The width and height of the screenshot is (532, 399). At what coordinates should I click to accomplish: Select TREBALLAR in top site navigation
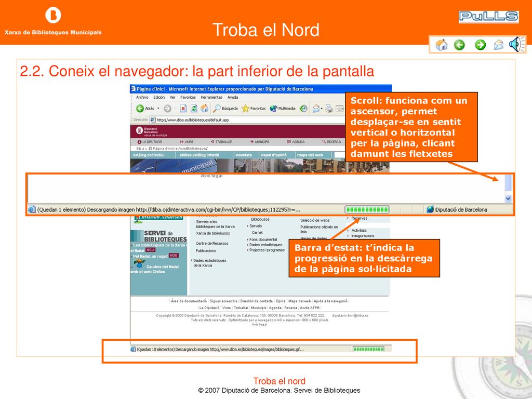[x=221, y=142]
